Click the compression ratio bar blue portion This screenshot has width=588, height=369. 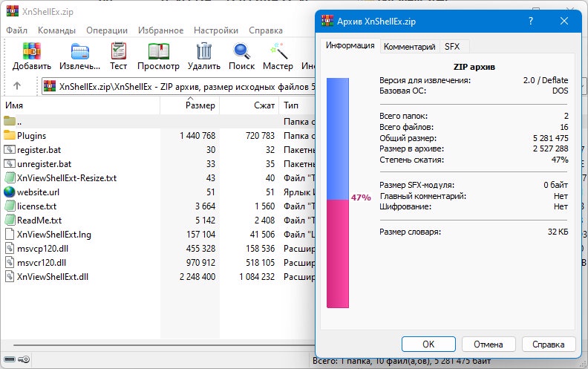coord(338,139)
